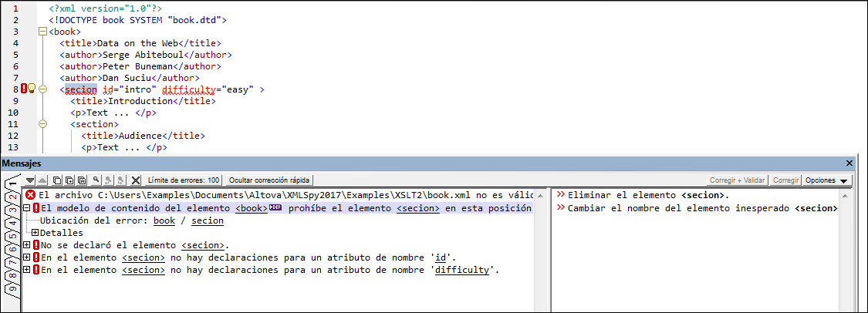This screenshot has height=313, width=868.
Task: Click the quick-fix lightbulb on line 8
Action: point(32,89)
